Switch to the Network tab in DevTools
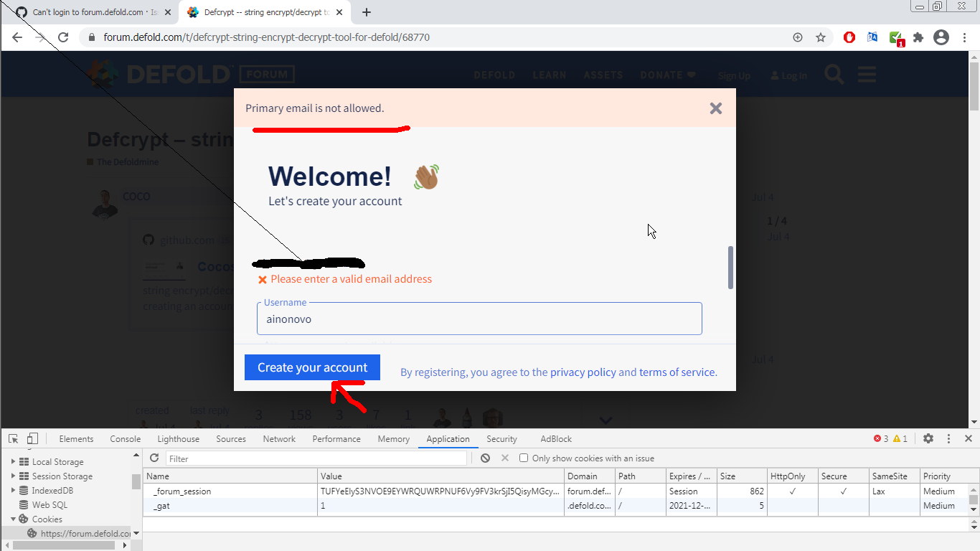Image resolution: width=980 pixels, height=551 pixels. point(279,438)
